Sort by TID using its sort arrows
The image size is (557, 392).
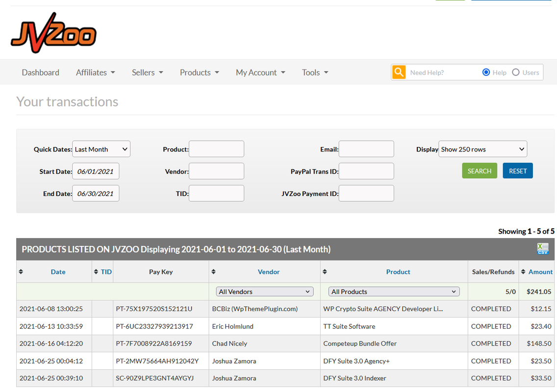(x=96, y=271)
